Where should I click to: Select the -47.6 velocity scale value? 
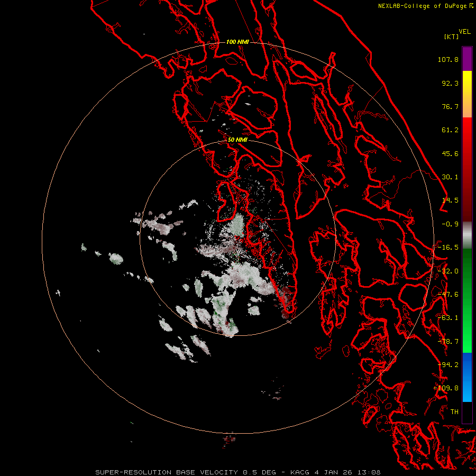448,295
